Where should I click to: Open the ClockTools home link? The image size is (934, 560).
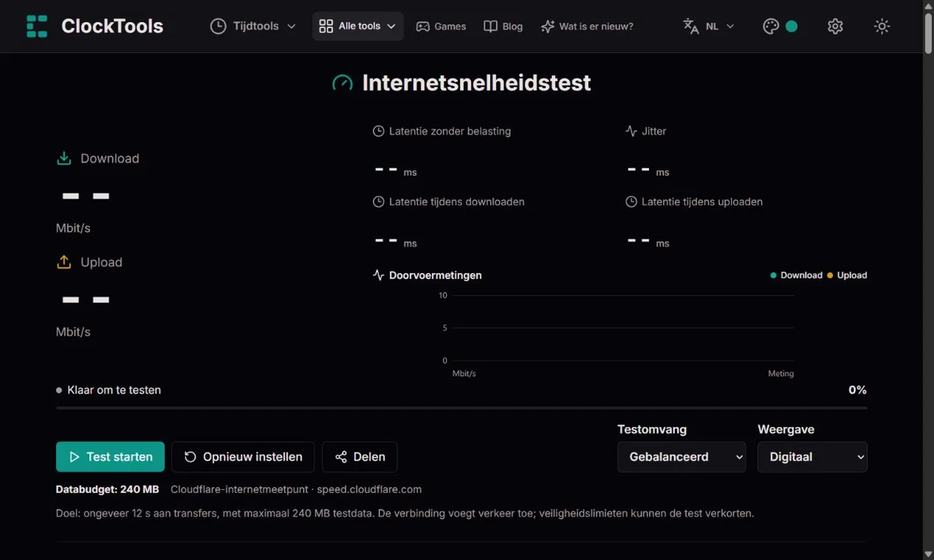pos(95,26)
